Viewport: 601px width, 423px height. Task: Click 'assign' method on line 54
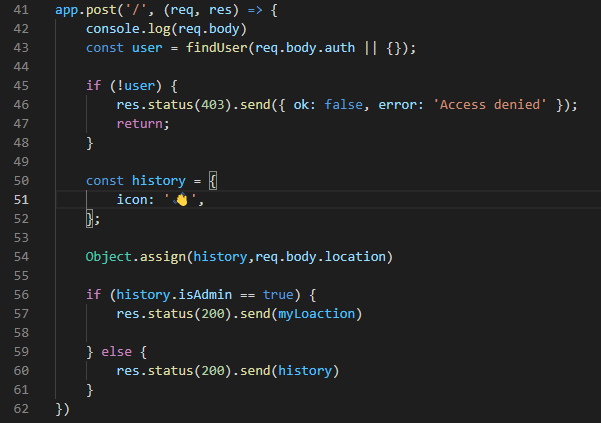163,257
